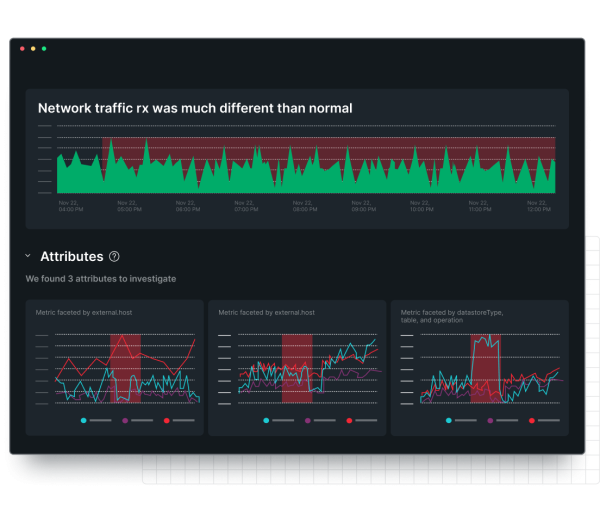Select the 12:00 PM time marker

(539, 207)
